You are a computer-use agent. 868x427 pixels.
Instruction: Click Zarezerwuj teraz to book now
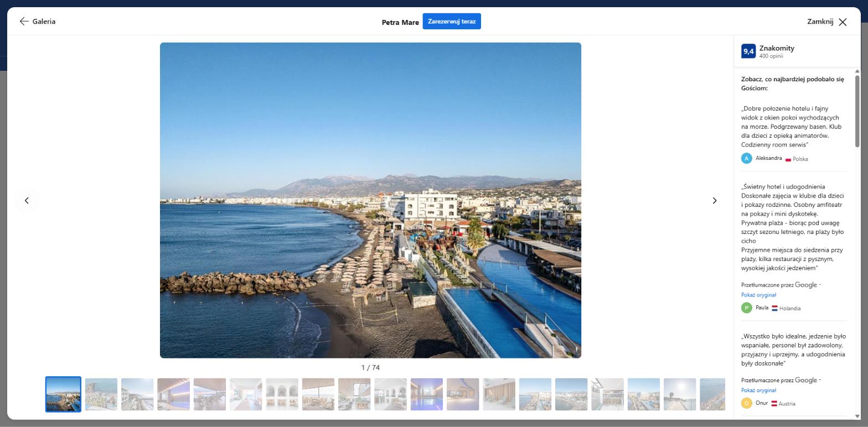coord(452,22)
